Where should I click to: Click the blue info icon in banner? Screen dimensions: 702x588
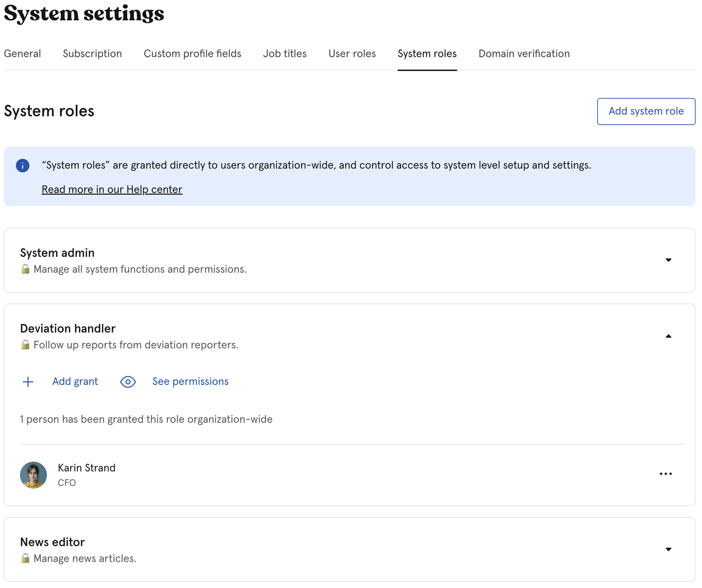(22, 166)
